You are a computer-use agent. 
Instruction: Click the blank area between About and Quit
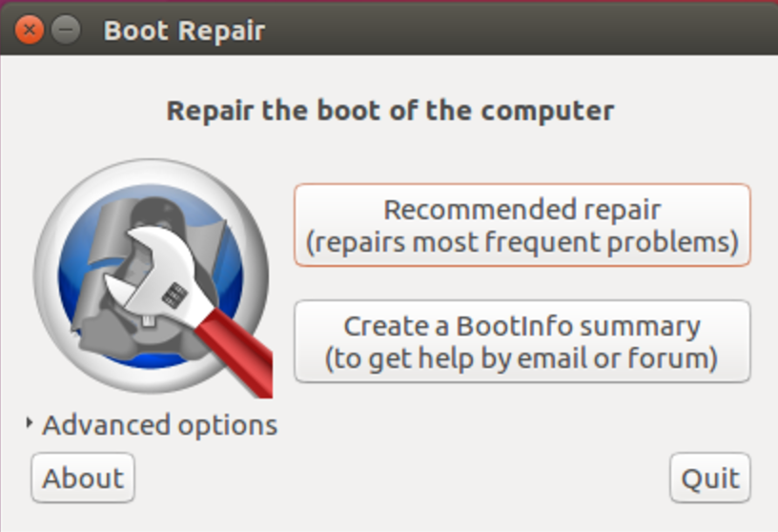click(x=402, y=478)
